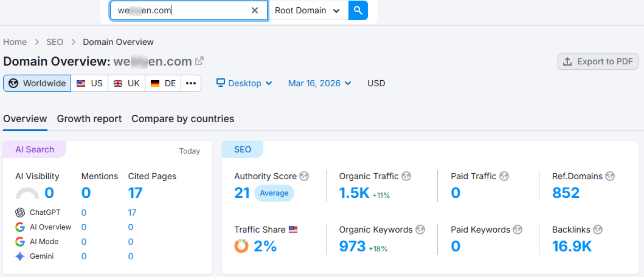The width and height of the screenshot is (644, 277).
Task: Open the Compare by countries tab
Action: point(183,118)
